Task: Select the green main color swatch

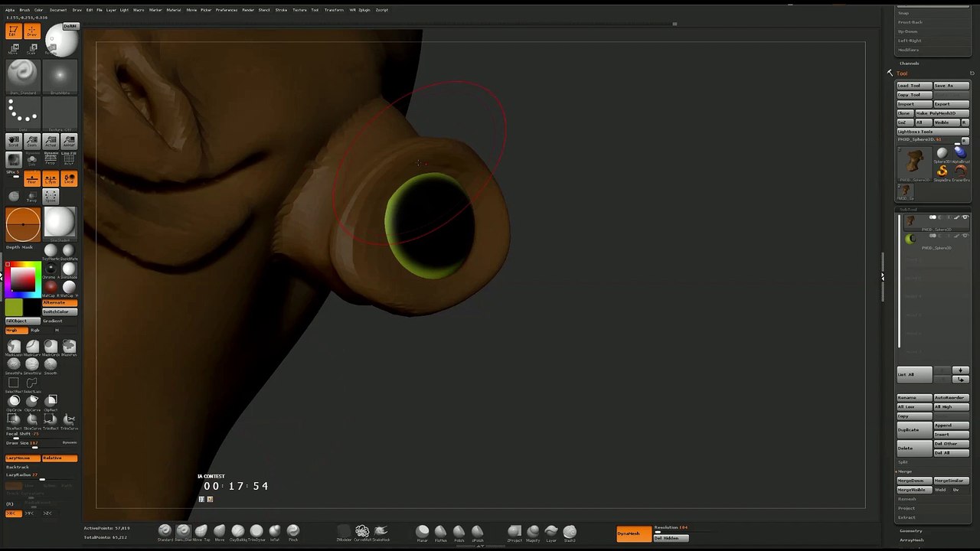Action: (x=14, y=308)
